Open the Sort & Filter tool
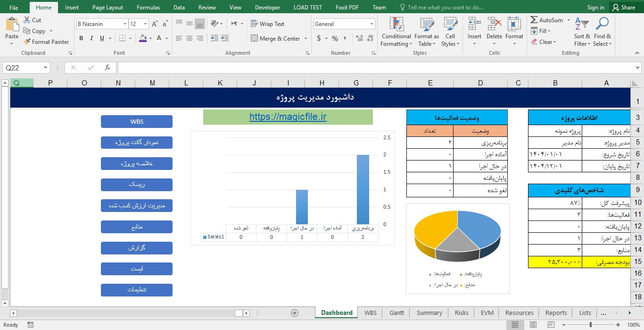This screenshot has height=330, width=644. tap(582, 25)
